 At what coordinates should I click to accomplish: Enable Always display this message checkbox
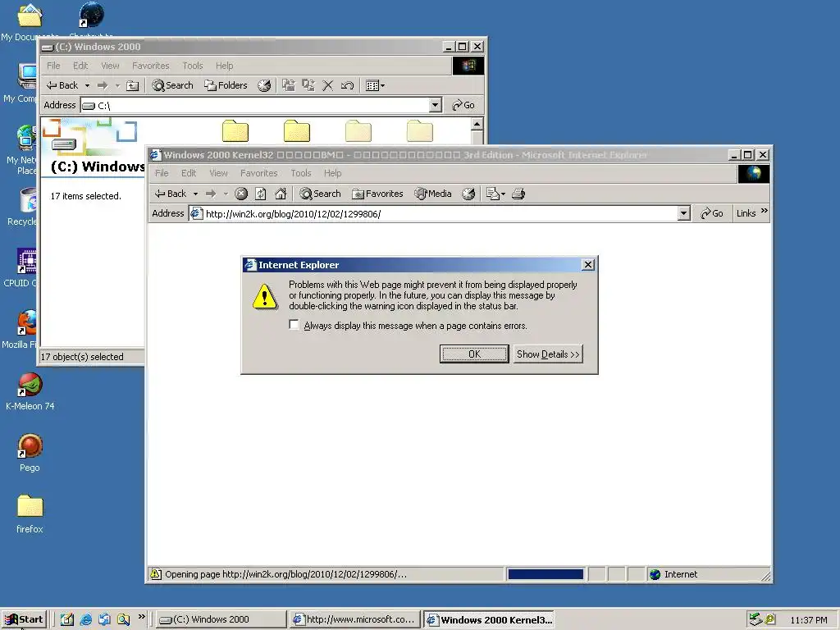[x=294, y=325]
